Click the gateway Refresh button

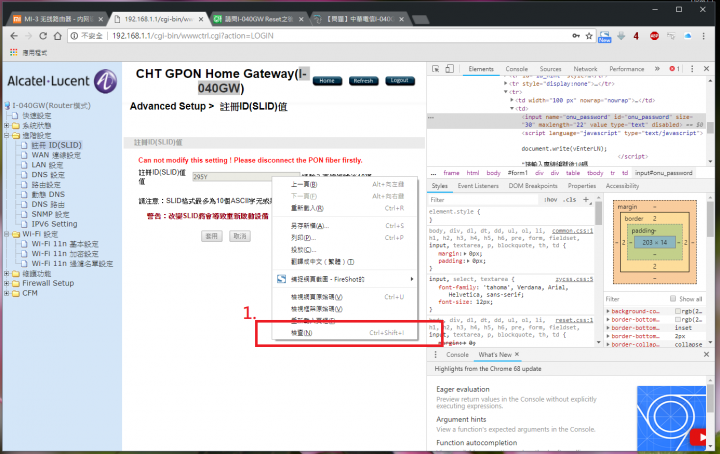click(x=363, y=81)
